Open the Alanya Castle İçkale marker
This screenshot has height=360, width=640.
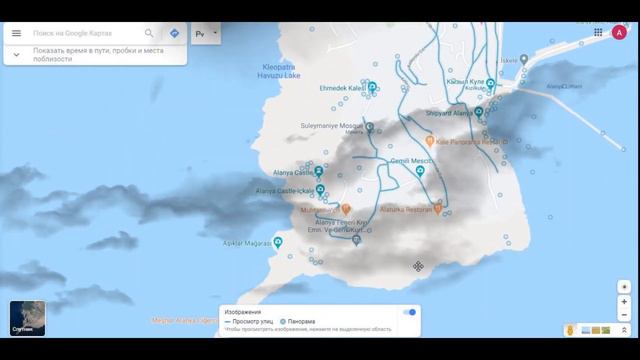(x=320, y=190)
